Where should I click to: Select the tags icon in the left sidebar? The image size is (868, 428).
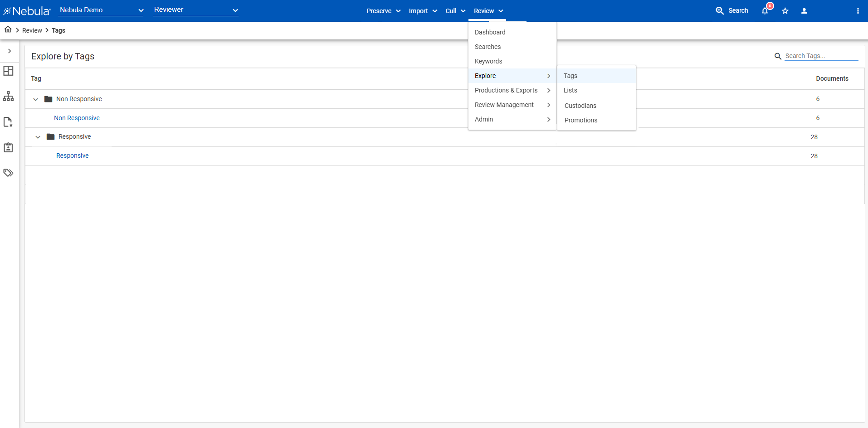coord(8,172)
